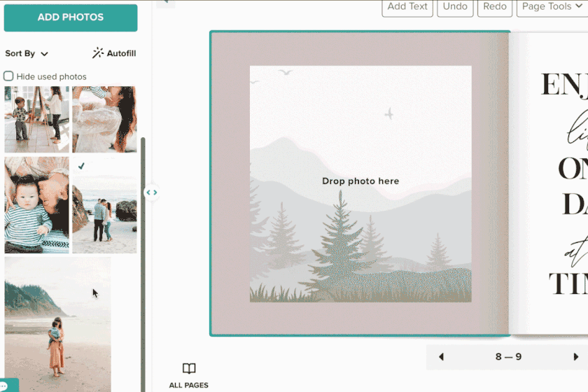Select the woman holding child on beach photo

57,325
